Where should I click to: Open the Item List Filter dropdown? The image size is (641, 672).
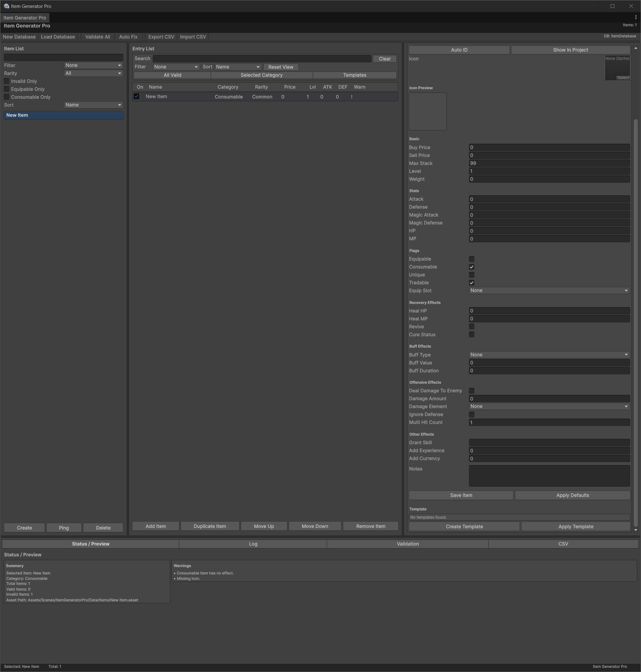93,65
